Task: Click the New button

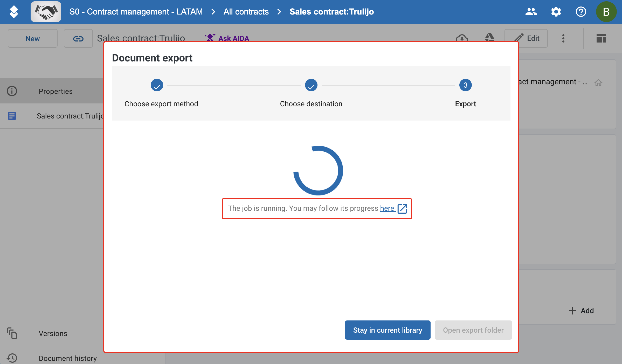Action: point(33,38)
